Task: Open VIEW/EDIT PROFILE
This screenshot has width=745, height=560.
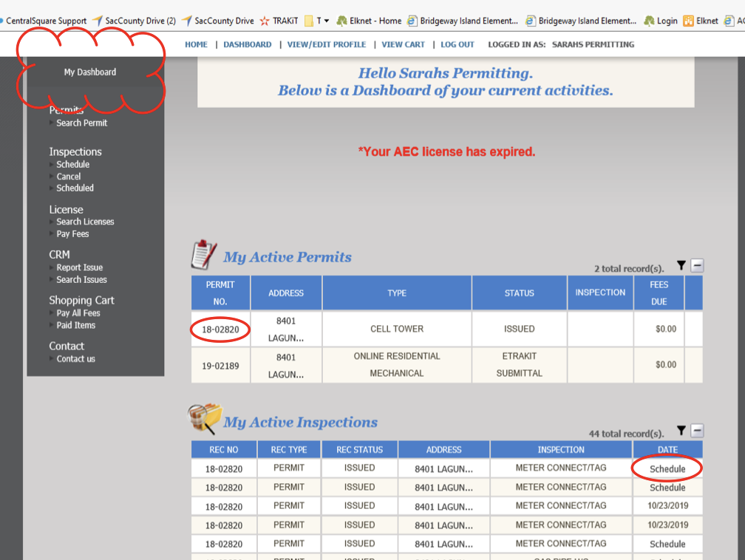Action: click(x=327, y=44)
